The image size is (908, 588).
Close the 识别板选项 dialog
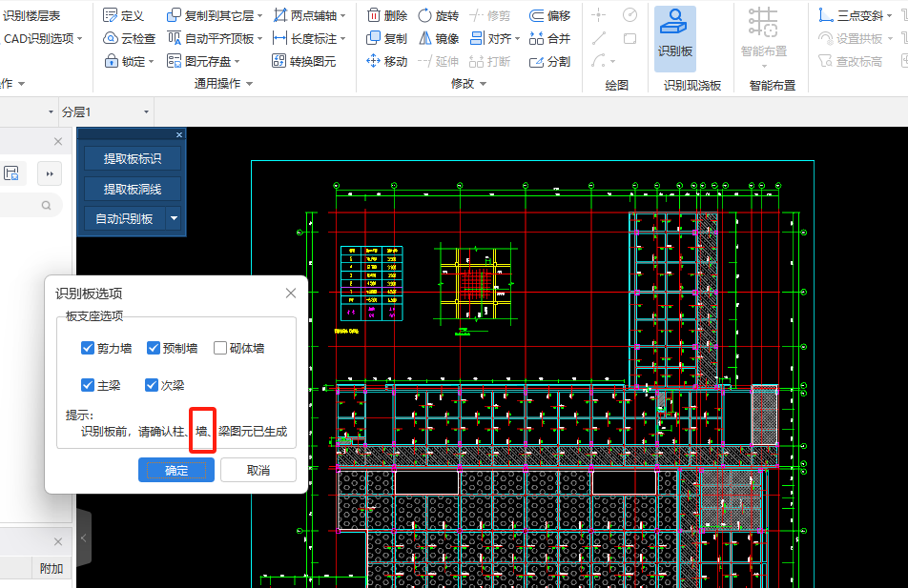tap(291, 294)
